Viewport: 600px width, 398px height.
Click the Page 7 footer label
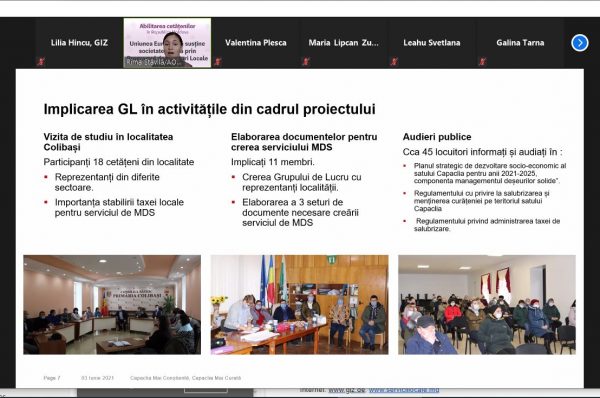point(52,378)
